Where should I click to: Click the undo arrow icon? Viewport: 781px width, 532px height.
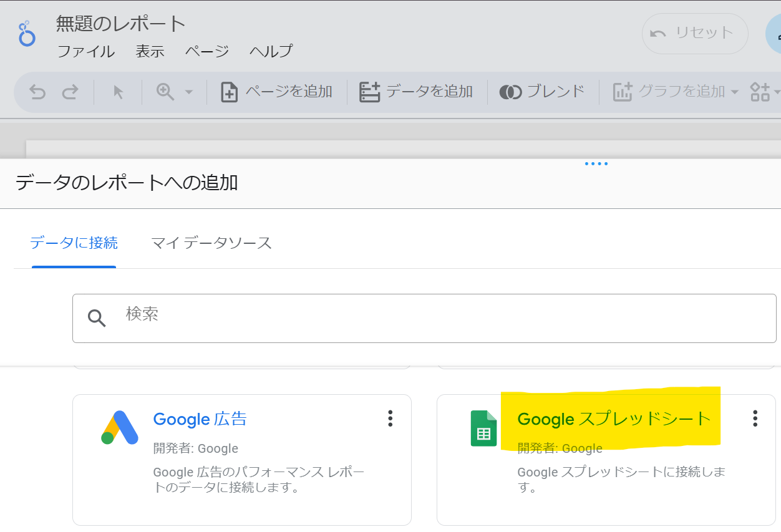pyautogui.click(x=37, y=92)
